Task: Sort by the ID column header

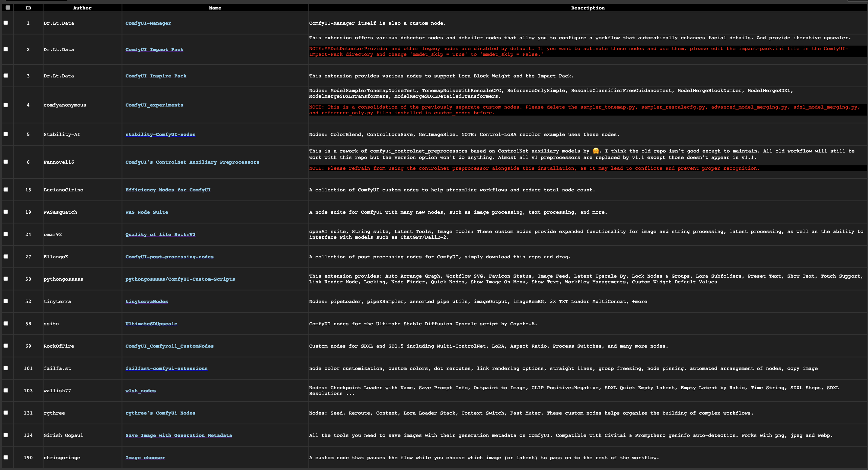Action: tap(28, 8)
